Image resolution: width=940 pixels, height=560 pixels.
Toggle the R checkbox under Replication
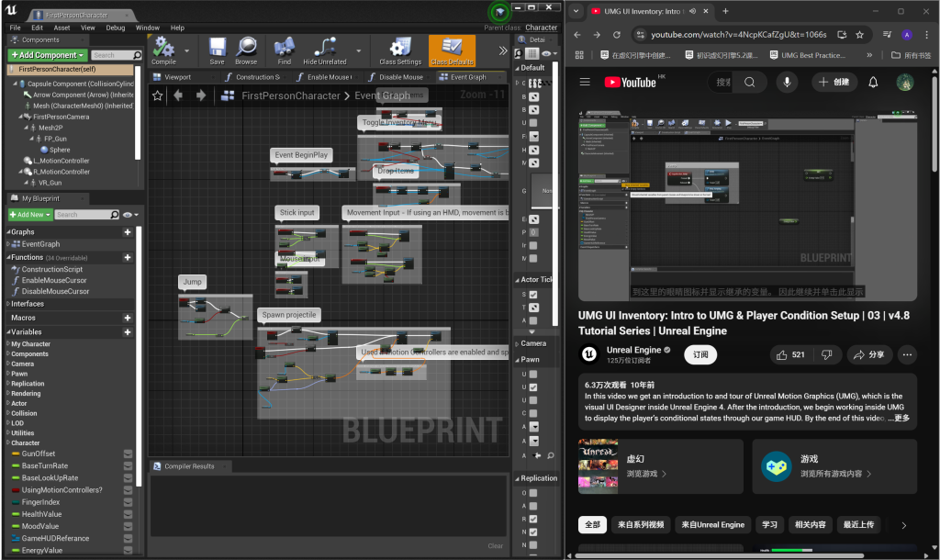(x=533, y=520)
